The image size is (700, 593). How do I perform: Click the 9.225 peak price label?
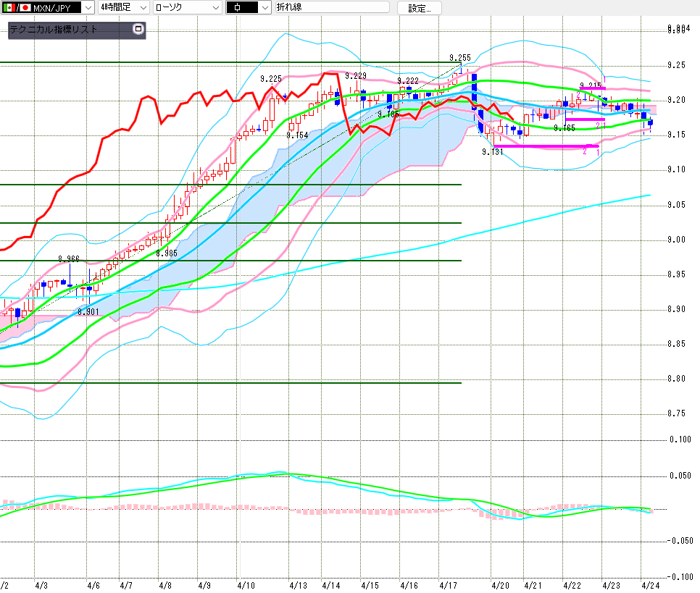pos(270,79)
